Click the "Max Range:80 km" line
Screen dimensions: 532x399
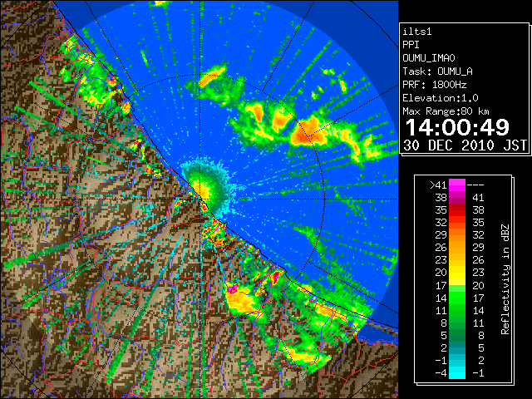point(446,111)
